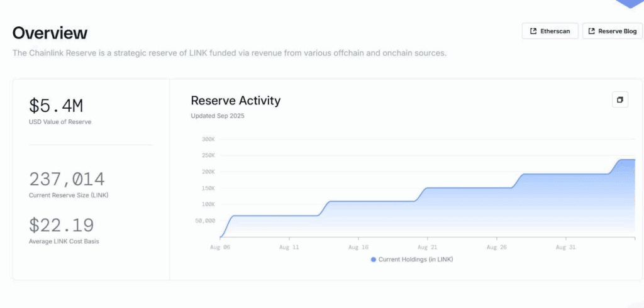Open the Reserve Blog button
Viewport: 644px width, 308px height.
[x=613, y=31]
